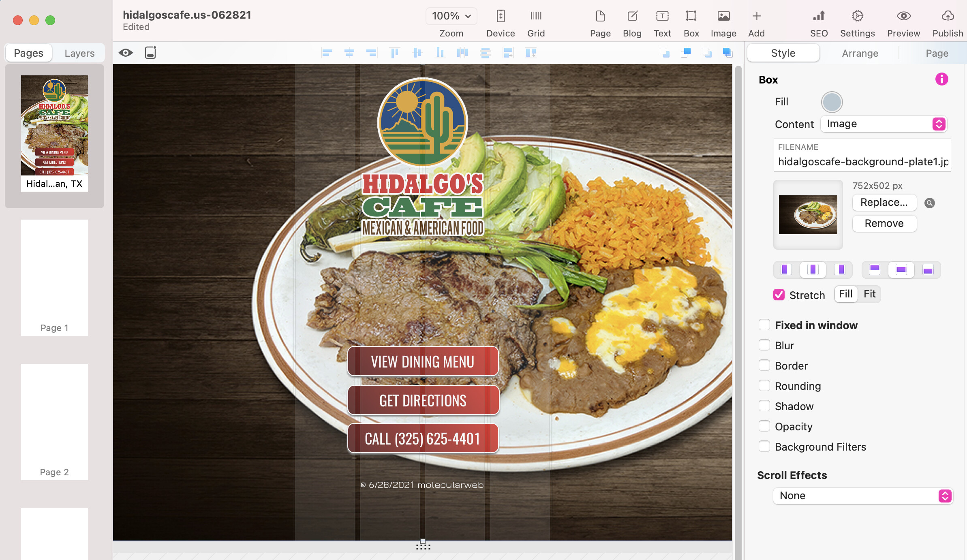Toggle the eye visibility icon above canvas
Viewport: 967px width, 560px height.
coord(126,53)
